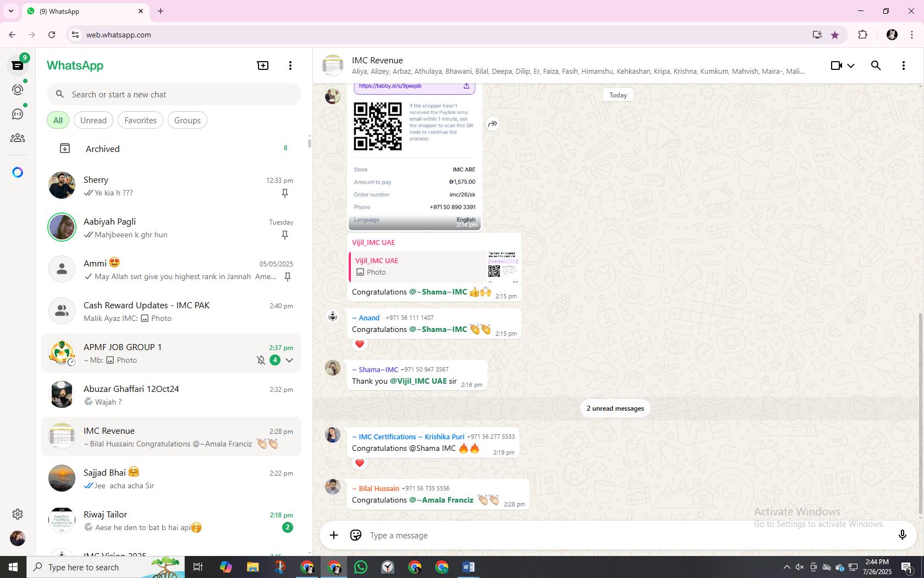The width and height of the screenshot is (924, 578).
Task: Open Chrome tab search dropdown
Action: [11, 11]
